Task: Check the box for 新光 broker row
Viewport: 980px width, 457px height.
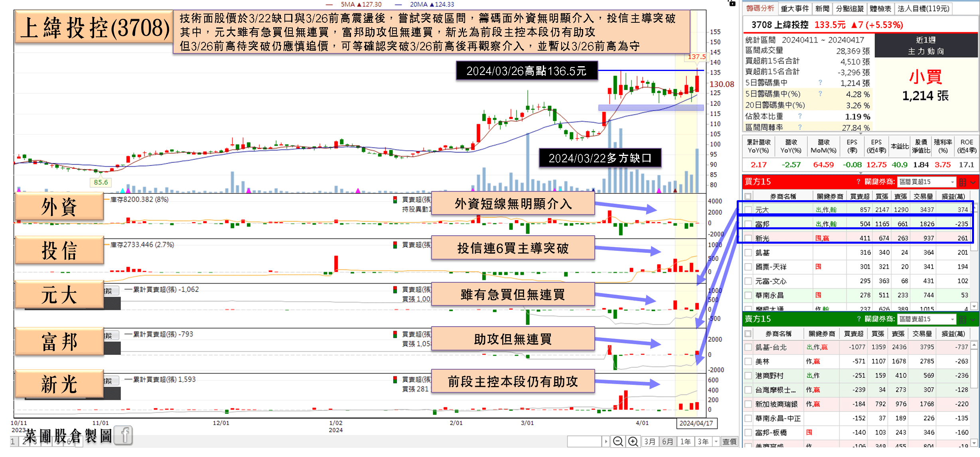Action: [748, 238]
